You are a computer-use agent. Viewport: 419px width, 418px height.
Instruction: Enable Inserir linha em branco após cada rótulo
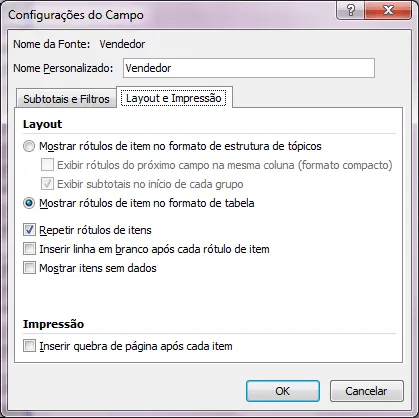click(x=29, y=249)
